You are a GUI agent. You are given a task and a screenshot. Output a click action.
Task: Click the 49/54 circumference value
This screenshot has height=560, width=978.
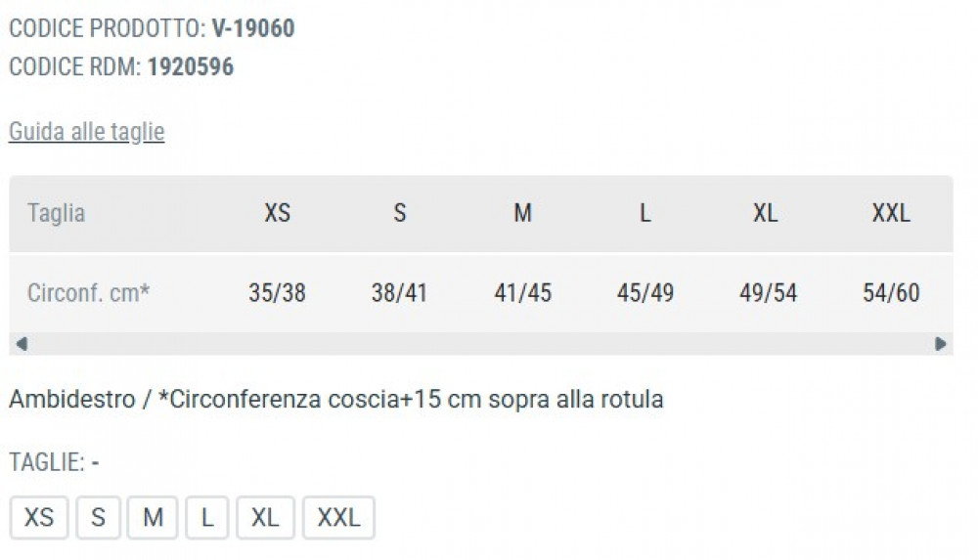(x=768, y=292)
